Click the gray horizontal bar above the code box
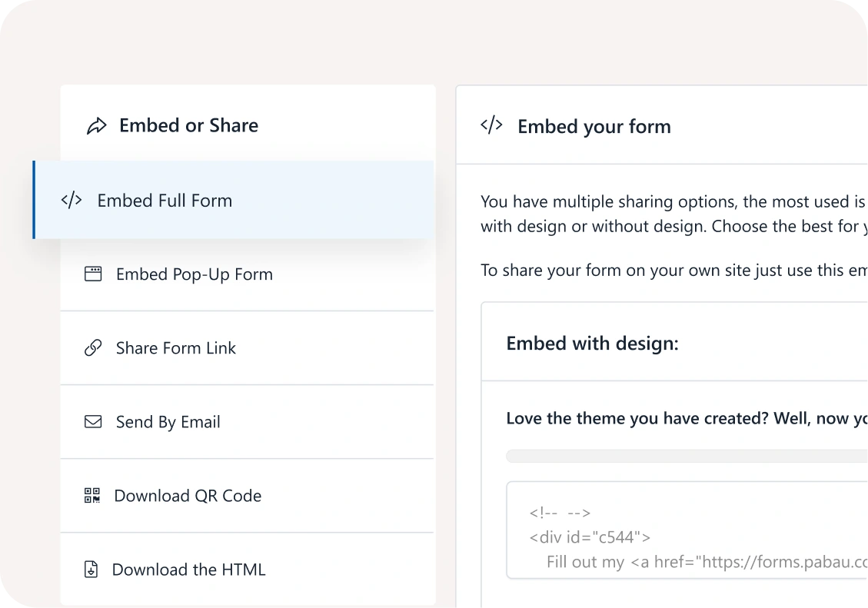Image resolution: width=868 pixels, height=608 pixels. coord(684,457)
